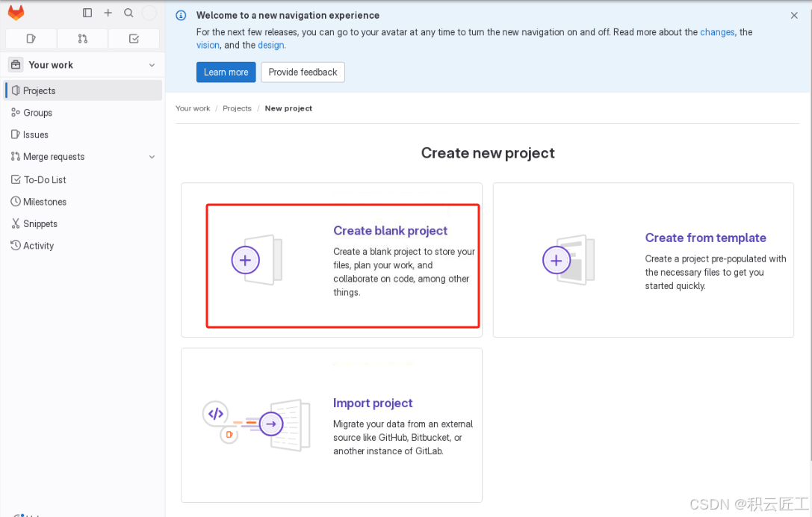This screenshot has height=517, width=812.
Task: Open Issues in the sidebar
Action: 84,134
